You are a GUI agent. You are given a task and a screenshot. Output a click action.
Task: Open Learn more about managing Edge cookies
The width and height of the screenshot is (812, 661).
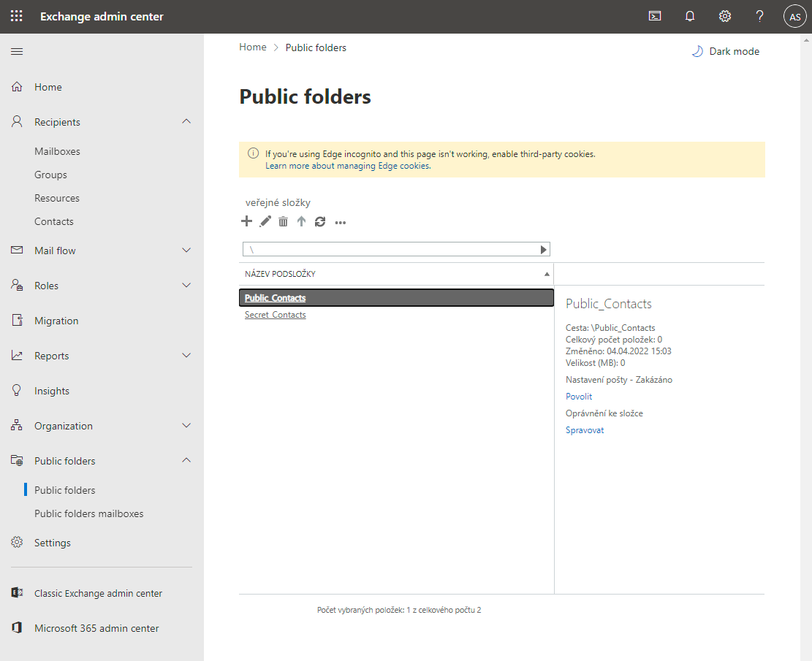348,166
